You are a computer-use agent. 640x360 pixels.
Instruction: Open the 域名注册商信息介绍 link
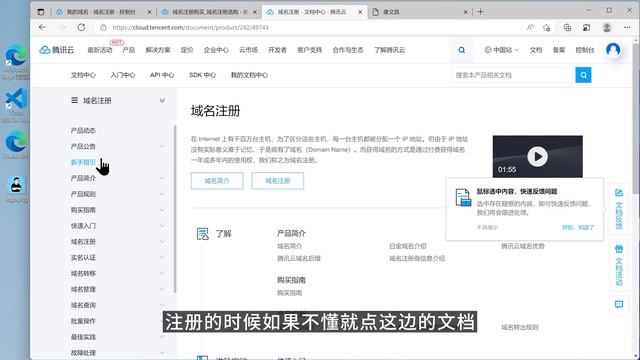(417, 258)
